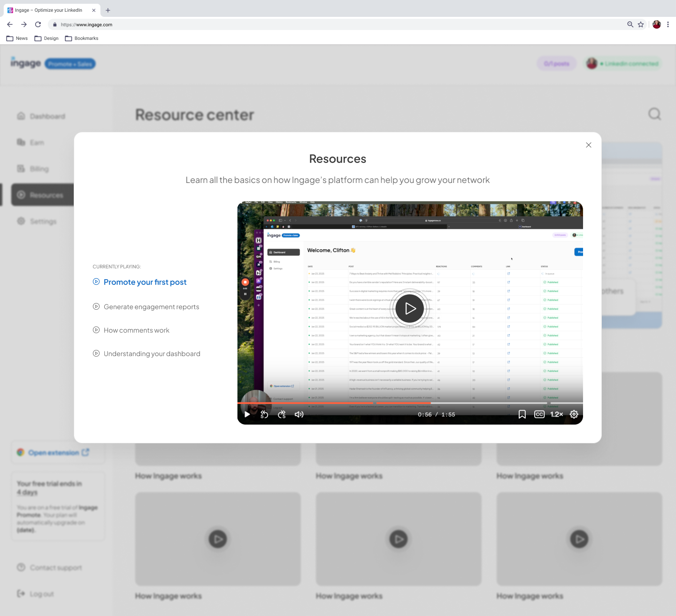This screenshot has width=676, height=616.
Task: Click the Resource center search icon
Action: point(654,114)
